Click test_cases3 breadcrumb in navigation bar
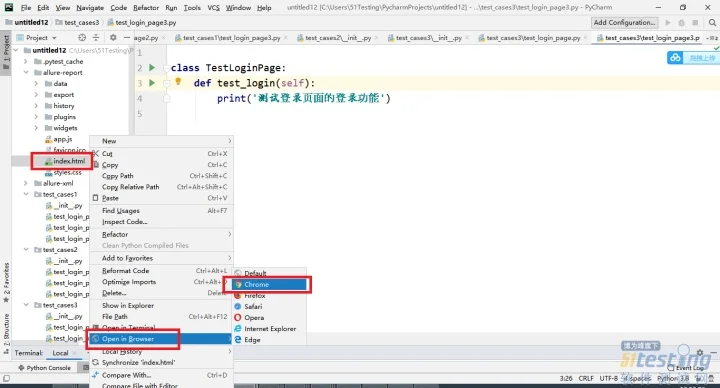 pyautogui.click(x=78, y=22)
